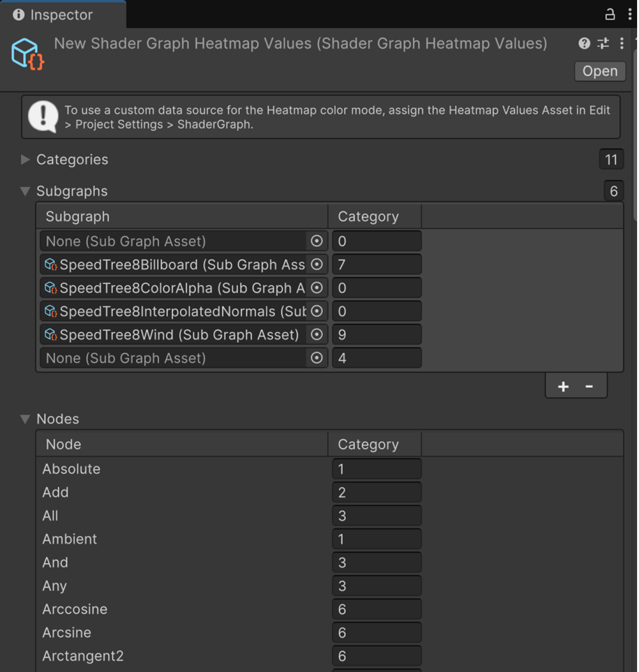Click the Absolute node label
The height and width of the screenshot is (672, 639).
coord(71,469)
